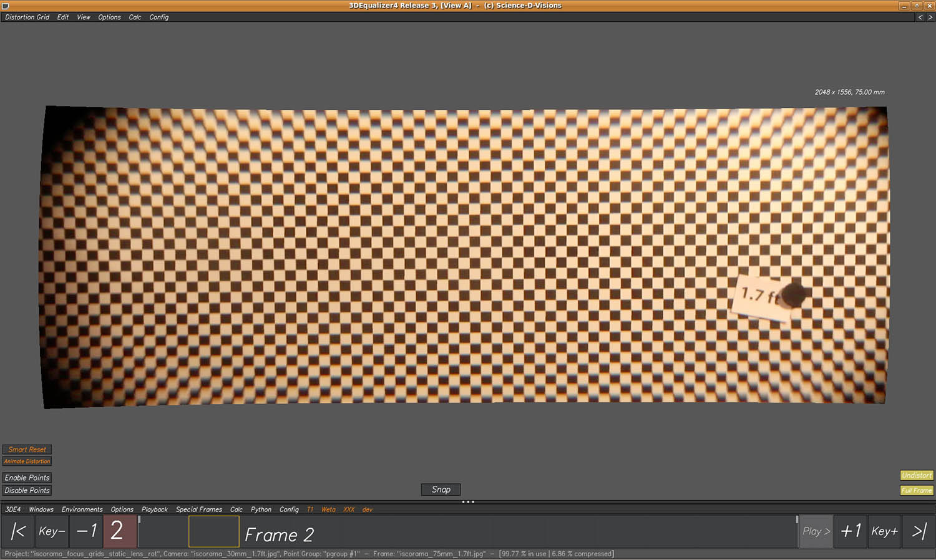Screen dimensions: 936x560
Task: Toggle Animate Distortion
Action: [27, 461]
